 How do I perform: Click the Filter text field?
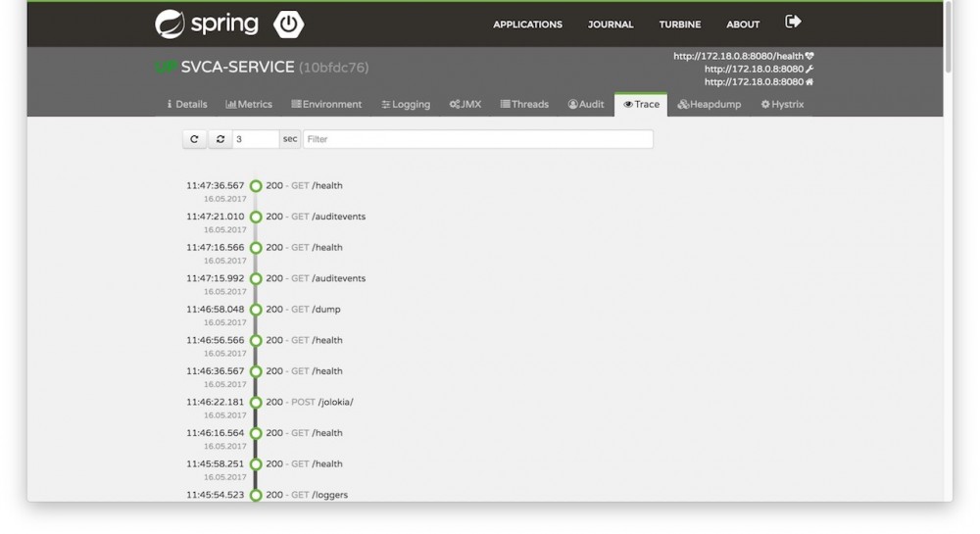pos(477,139)
